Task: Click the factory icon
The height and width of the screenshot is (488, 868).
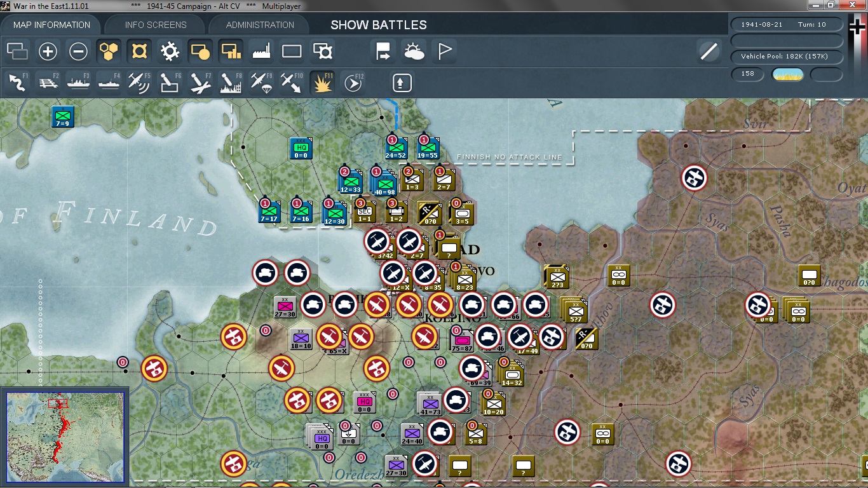Action: coord(261,51)
